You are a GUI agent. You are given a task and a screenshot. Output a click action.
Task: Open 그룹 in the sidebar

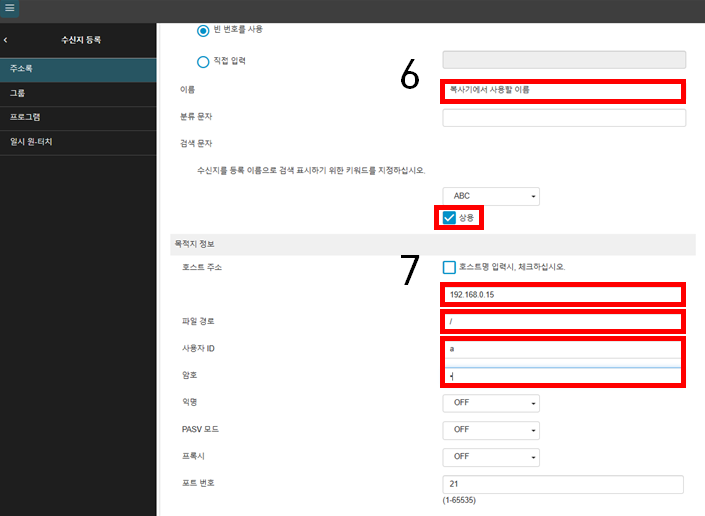78,94
